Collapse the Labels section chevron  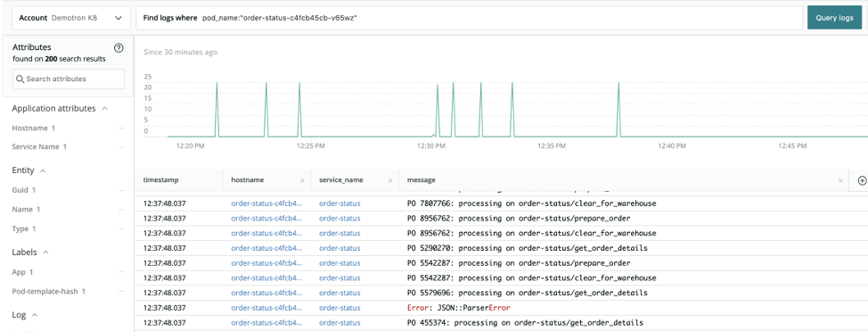(x=46, y=253)
